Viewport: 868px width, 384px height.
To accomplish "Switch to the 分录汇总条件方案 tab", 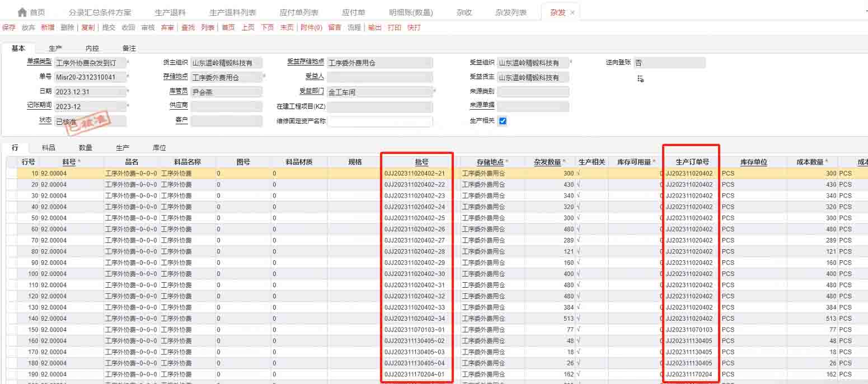I will (x=100, y=12).
